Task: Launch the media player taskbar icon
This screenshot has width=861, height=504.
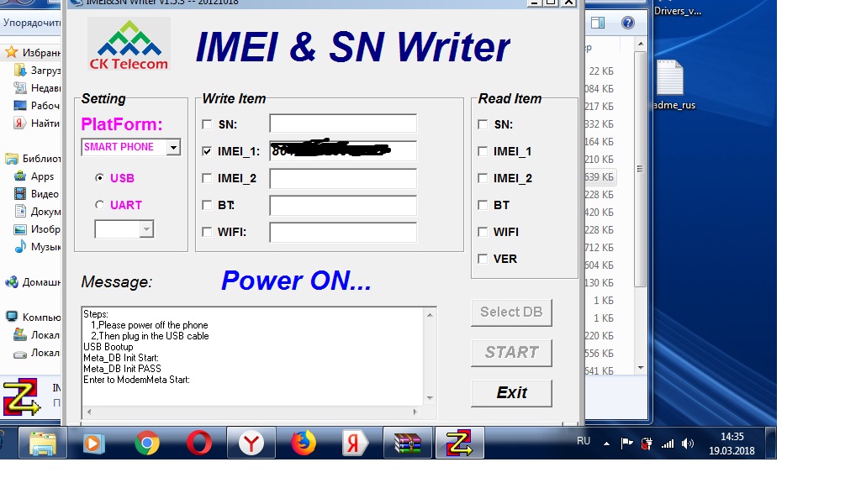Action: (94, 444)
